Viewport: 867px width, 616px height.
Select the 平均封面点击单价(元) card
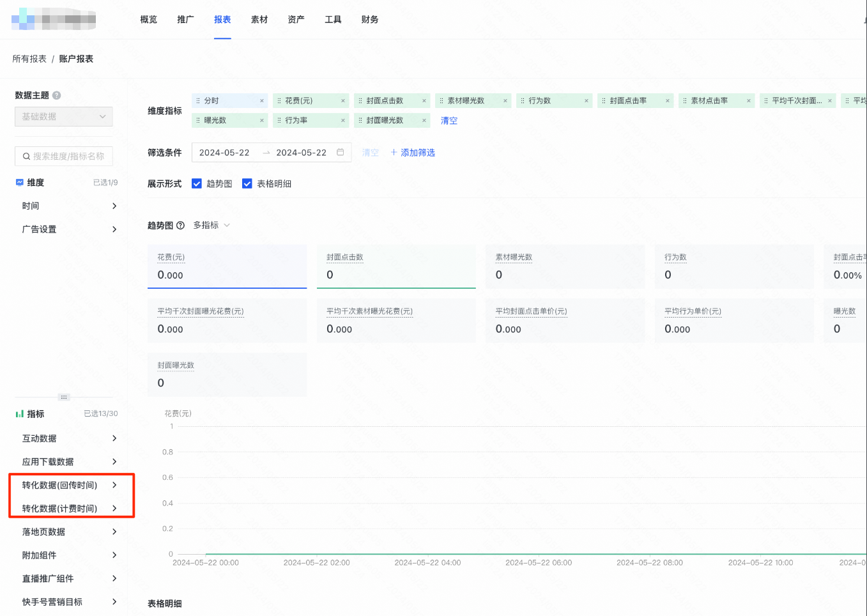pyautogui.click(x=565, y=321)
